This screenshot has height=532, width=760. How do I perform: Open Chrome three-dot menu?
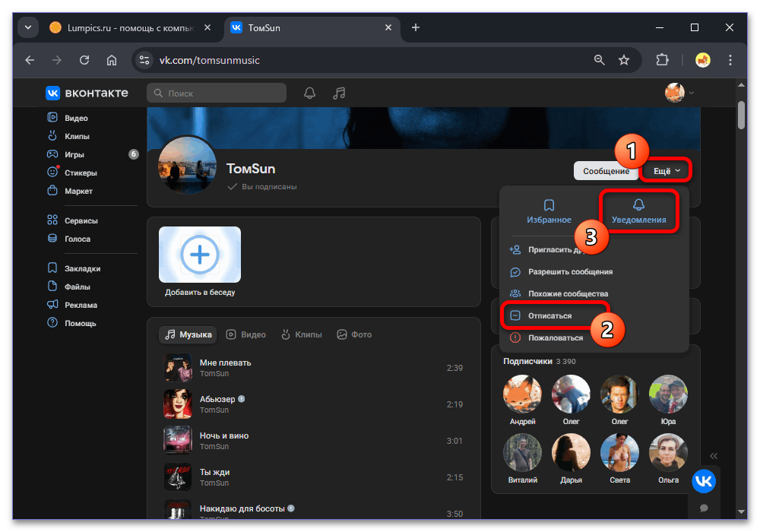coord(730,60)
